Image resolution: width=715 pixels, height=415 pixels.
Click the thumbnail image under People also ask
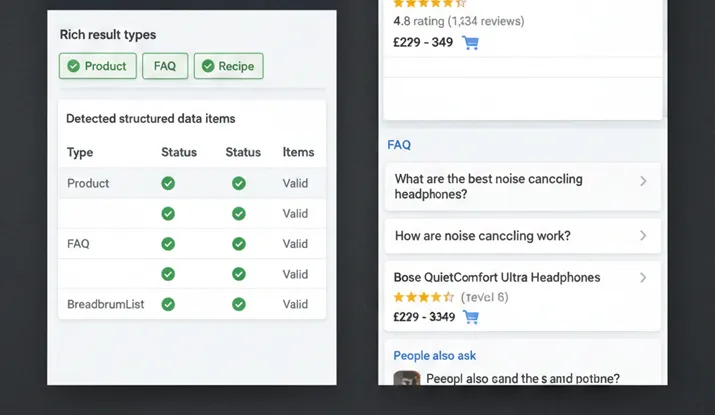coord(406,380)
